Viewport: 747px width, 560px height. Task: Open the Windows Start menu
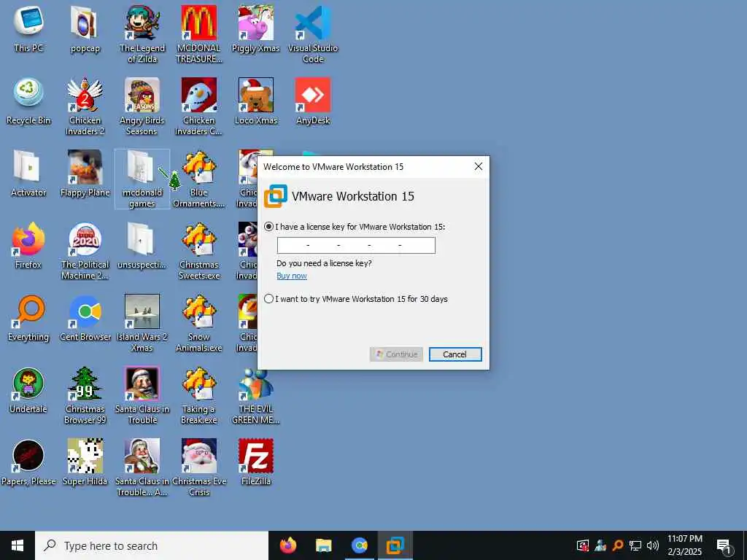18,545
